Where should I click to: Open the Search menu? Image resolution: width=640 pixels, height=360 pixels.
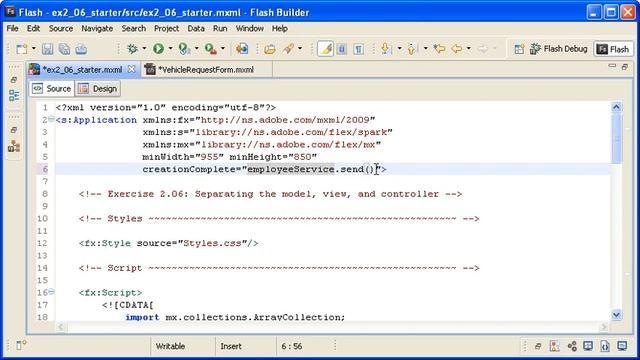point(133,29)
